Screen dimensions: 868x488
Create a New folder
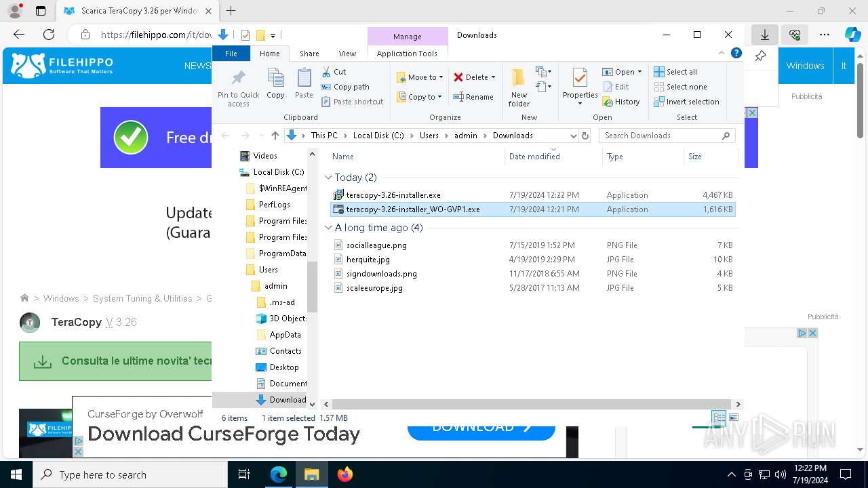tap(519, 87)
